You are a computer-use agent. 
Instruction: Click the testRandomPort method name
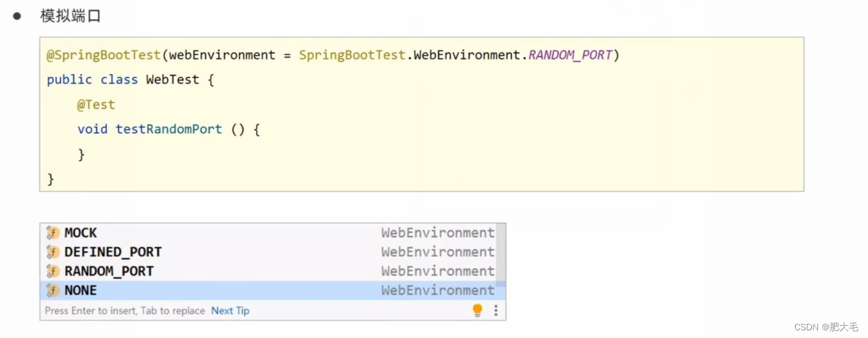pos(169,129)
